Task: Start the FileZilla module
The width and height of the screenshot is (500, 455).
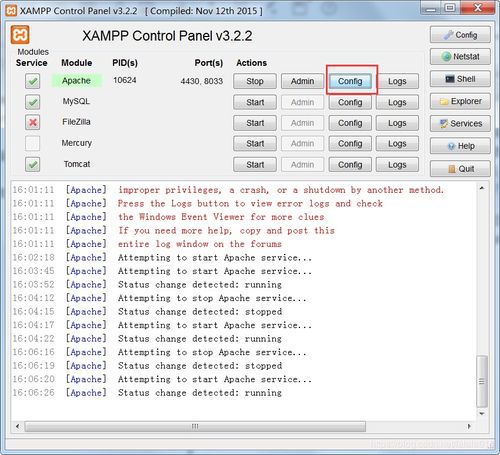Action: 255,123
